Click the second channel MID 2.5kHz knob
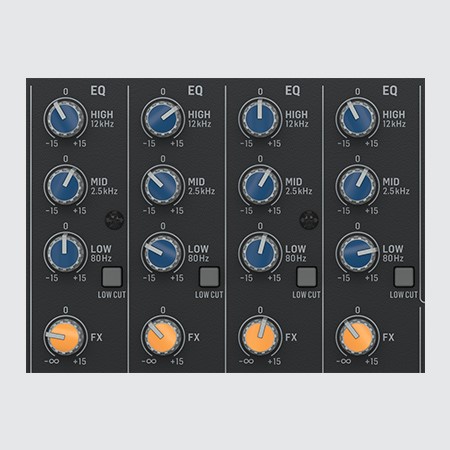Screen dimensions: 450x450 tap(162, 186)
